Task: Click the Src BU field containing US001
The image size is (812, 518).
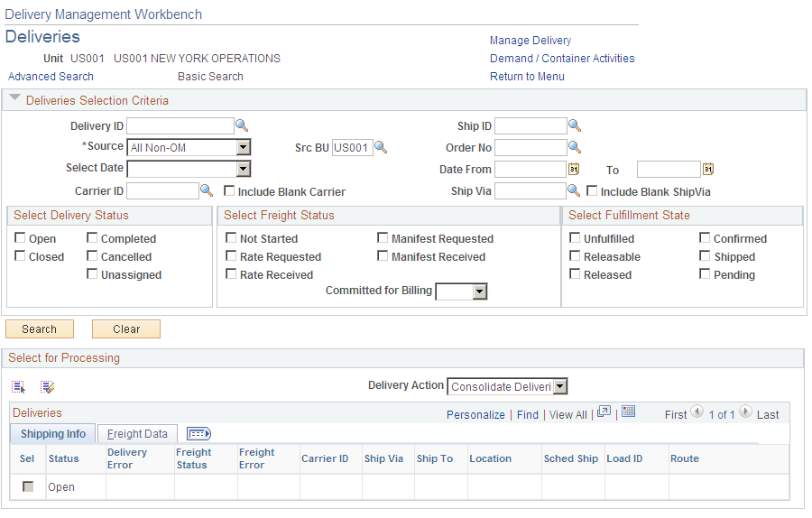Action: [352, 148]
